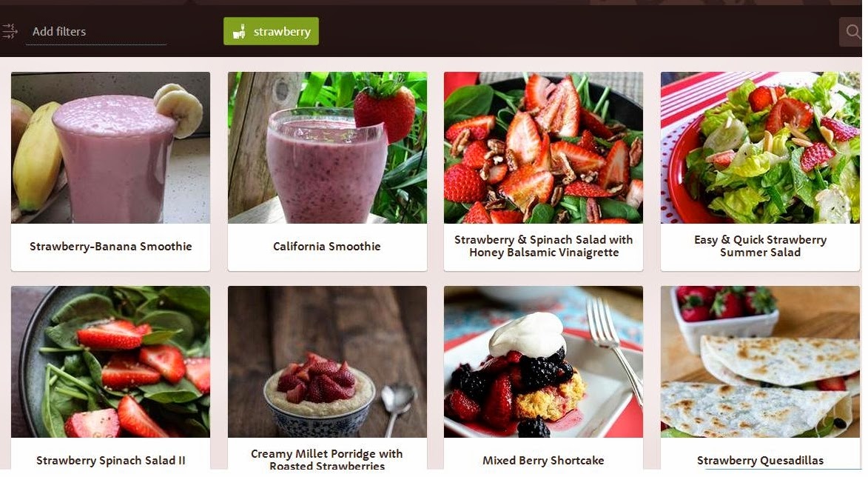Open the Strawberry-Banana Smoothie photo

(x=111, y=148)
